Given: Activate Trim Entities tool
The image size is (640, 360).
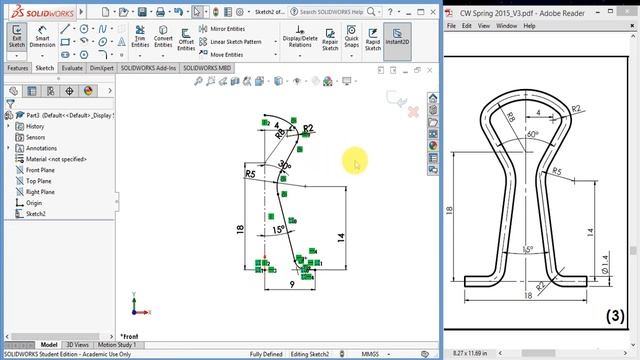Looking at the screenshot, I should click(x=140, y=36).
